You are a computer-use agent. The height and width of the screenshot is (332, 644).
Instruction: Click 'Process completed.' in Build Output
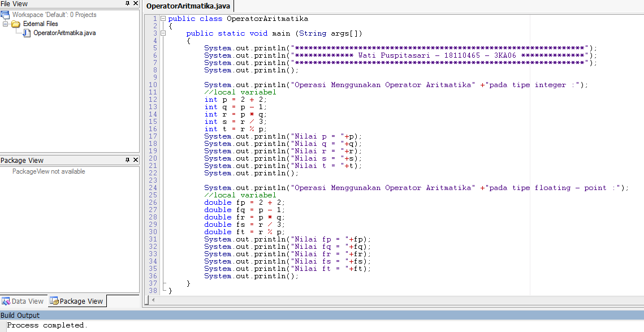[47, 325]
